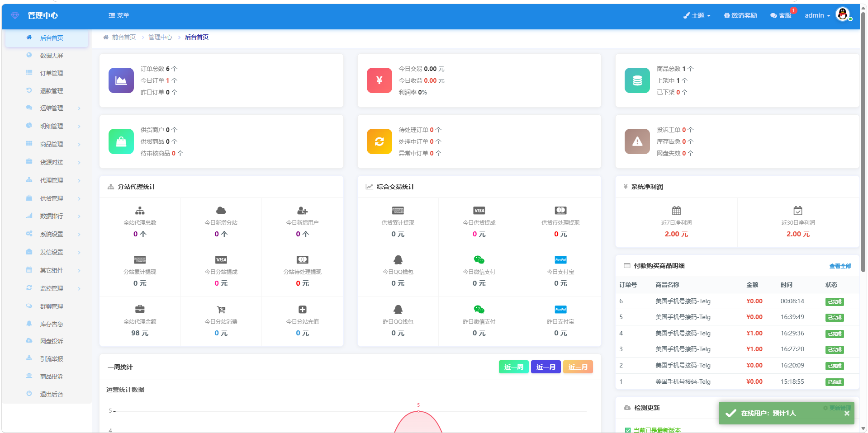Expand the 明细管理 sidebar menu
Viewport: 868px width, 433px height.
tap(47, 126)
